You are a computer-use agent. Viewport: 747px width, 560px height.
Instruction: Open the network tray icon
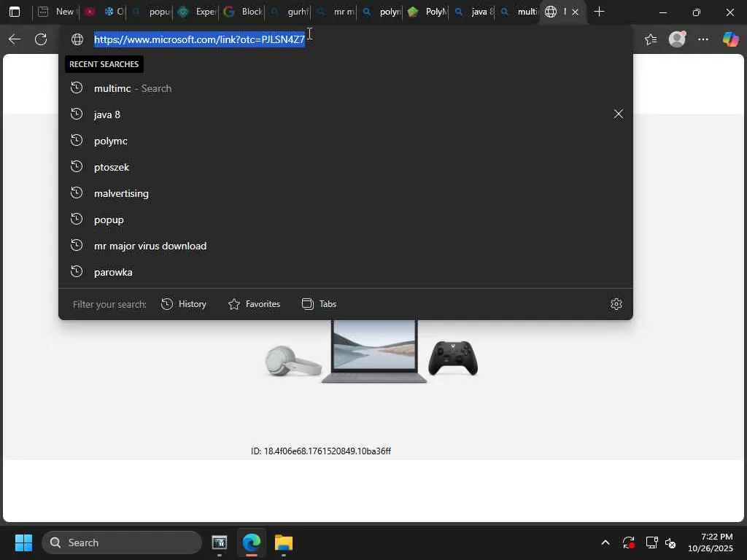coord(651,542)
